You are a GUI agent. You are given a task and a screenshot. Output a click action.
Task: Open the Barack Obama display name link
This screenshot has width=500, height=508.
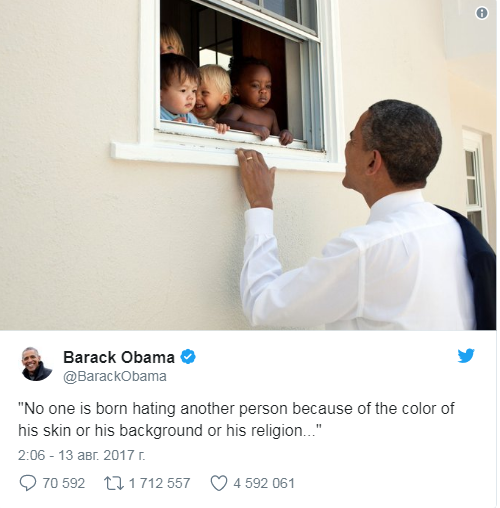pos(119,357)
